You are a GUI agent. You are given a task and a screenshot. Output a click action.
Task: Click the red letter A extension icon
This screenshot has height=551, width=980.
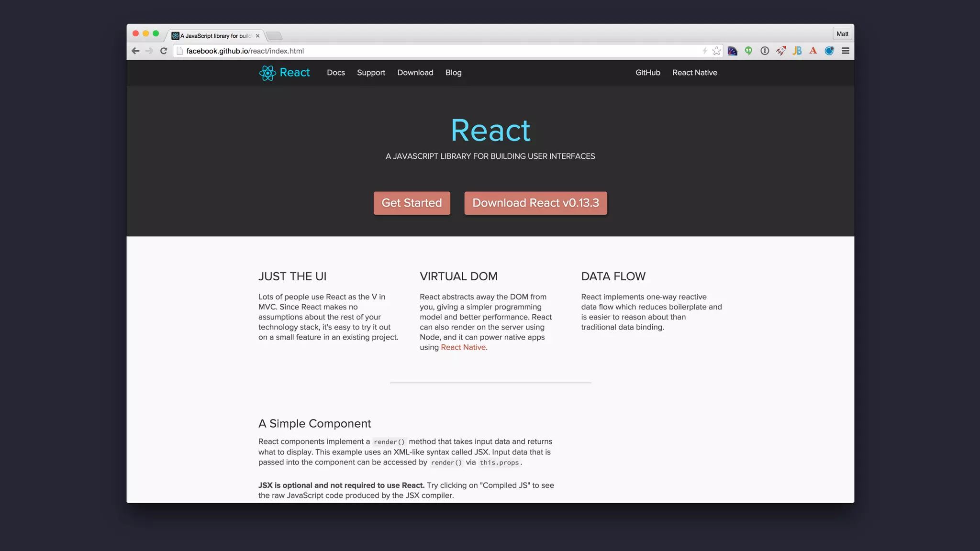[x=813, y=51]
